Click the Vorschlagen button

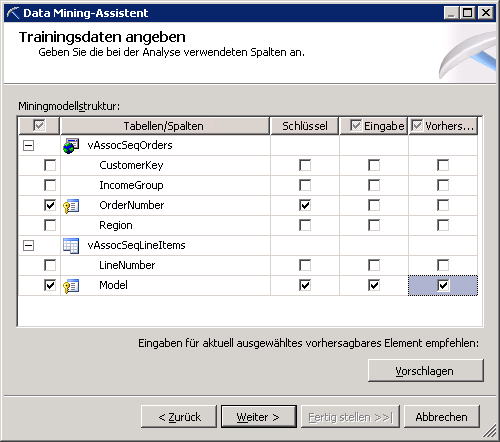point(426,371)
